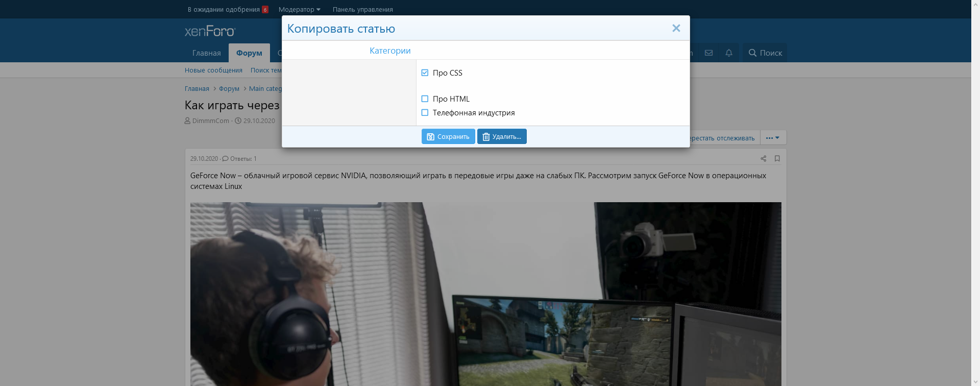Switch to the Форум tab
This screenshot has width=980, height=386.
249,53
